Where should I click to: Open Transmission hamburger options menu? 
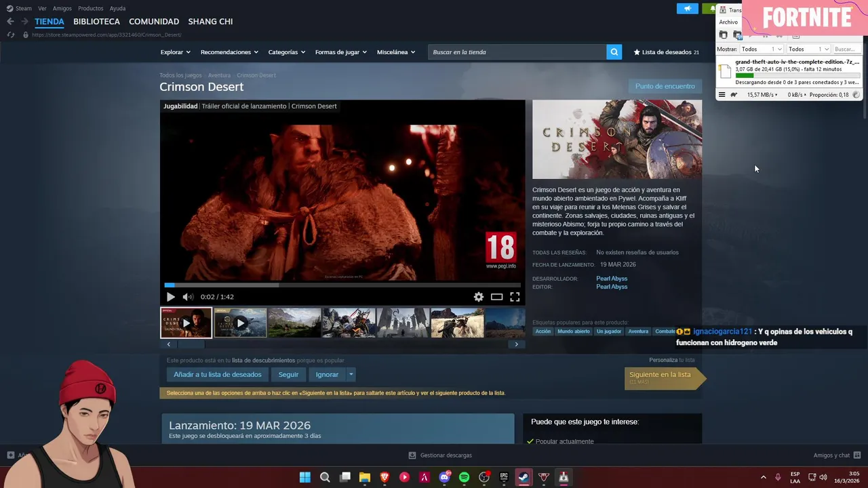pyautogui.click(x=722, y=95)
